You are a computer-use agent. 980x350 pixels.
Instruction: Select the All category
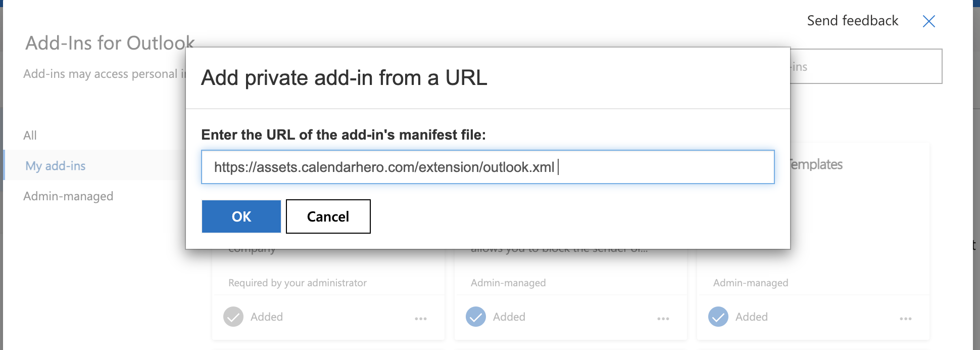pyautogui.click(x=30, y=136)
